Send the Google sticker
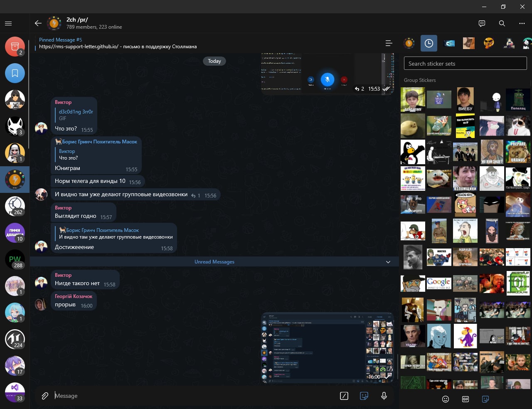Screen dimensions: 532x409 click(439, 283)
